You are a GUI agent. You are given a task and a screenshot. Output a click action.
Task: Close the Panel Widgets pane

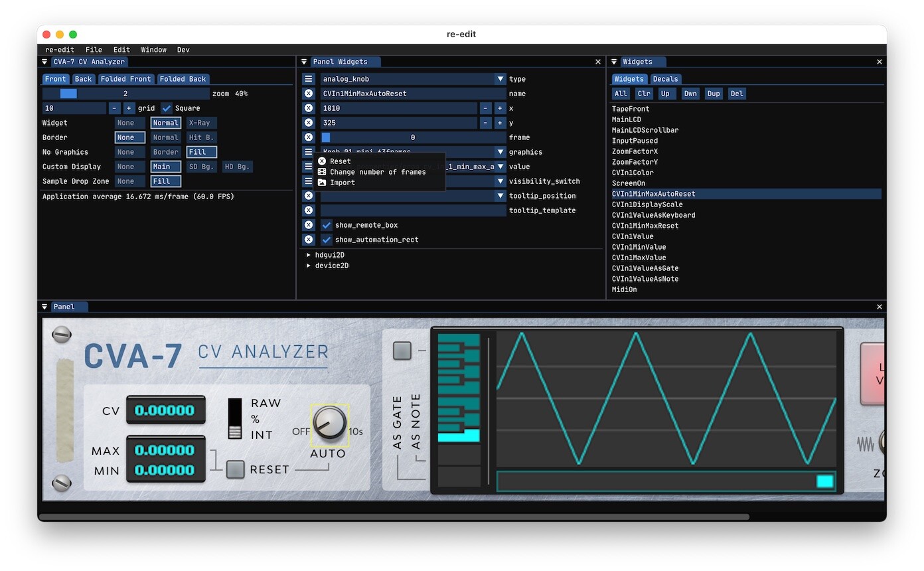[x=597, y=62]
